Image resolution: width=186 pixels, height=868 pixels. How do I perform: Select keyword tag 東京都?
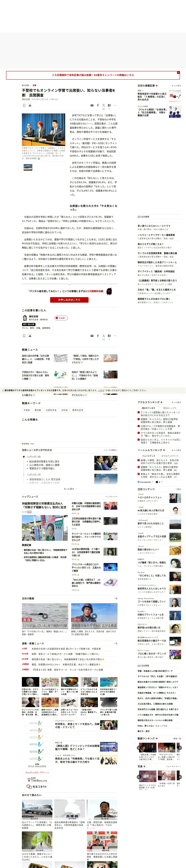click(x=38, y=410)
